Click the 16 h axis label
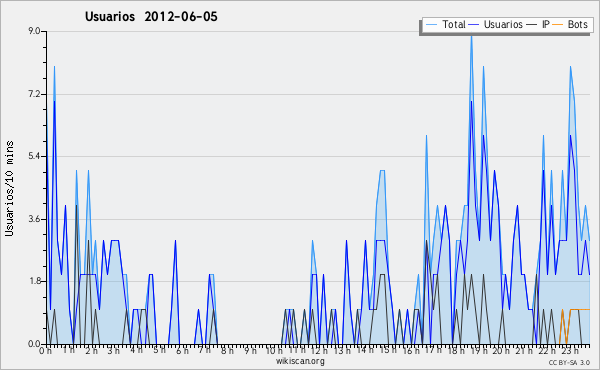600x370 pixels. coord(411,350)
